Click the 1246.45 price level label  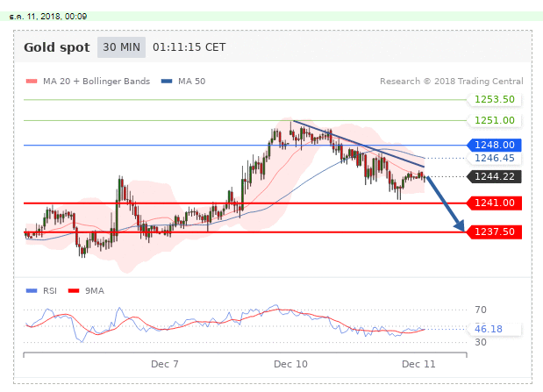click(x=492, y=159)
